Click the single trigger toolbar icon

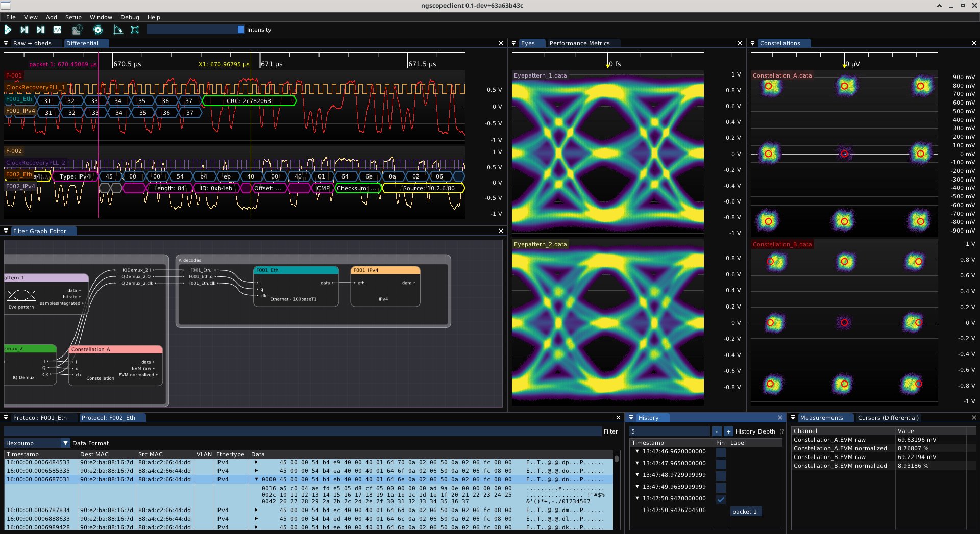coord(24,30)
